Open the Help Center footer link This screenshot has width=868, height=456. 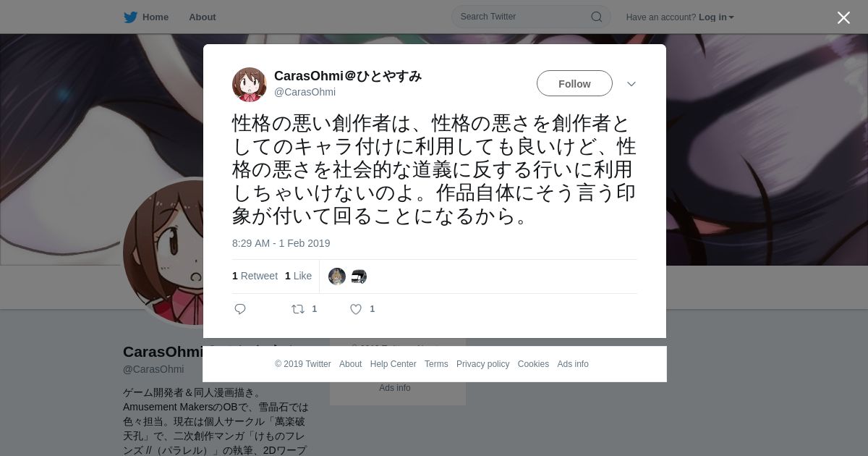click(x=393, y=364)
